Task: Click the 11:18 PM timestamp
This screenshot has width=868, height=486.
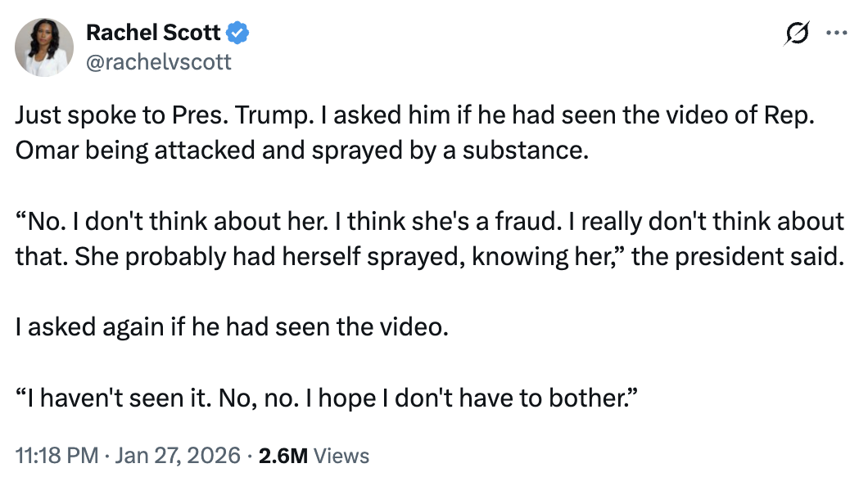Action: (x=53, y=456)
